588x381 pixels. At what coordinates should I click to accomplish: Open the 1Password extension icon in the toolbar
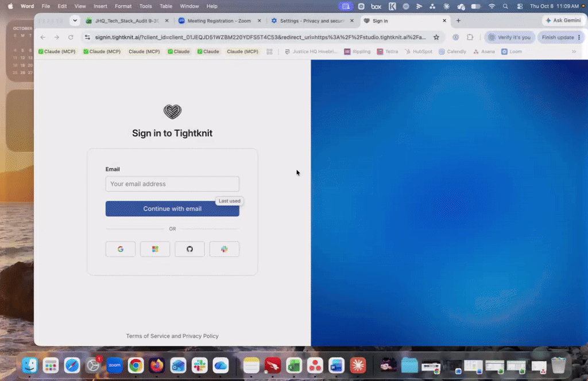click(x=455, y=37)
